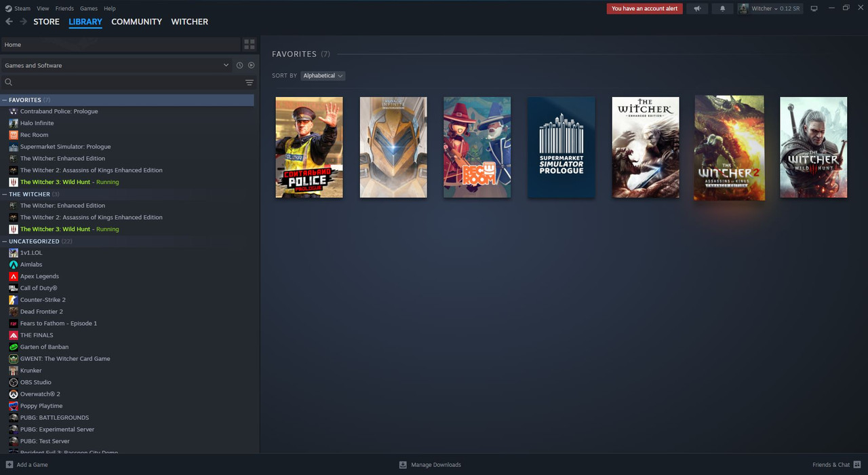Select 1v1.LOL in game list
This screenshot has height=475, width=868.
click(31, 252)
